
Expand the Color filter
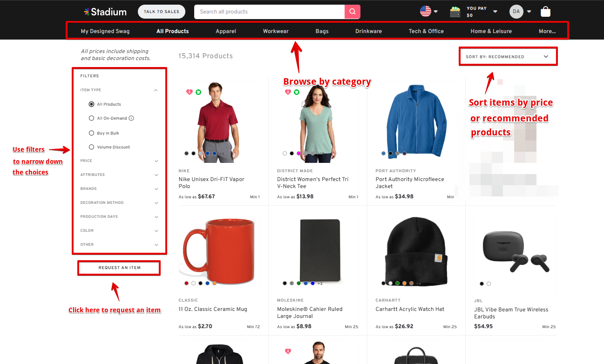point(119,230)
